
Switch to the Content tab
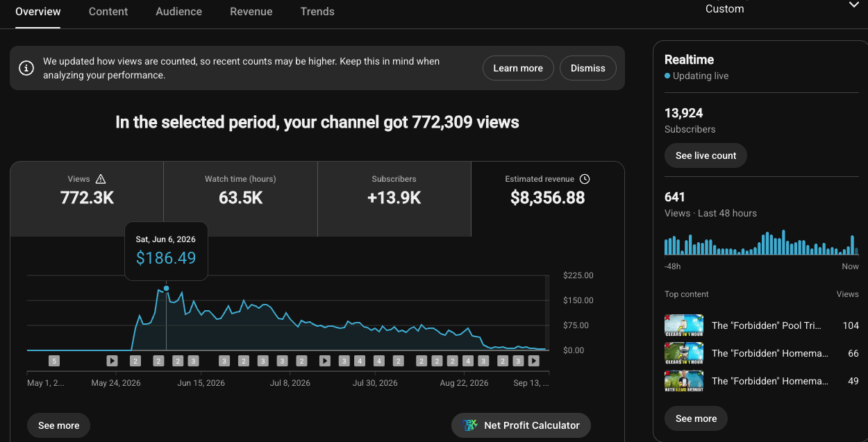tap(108, 12)
